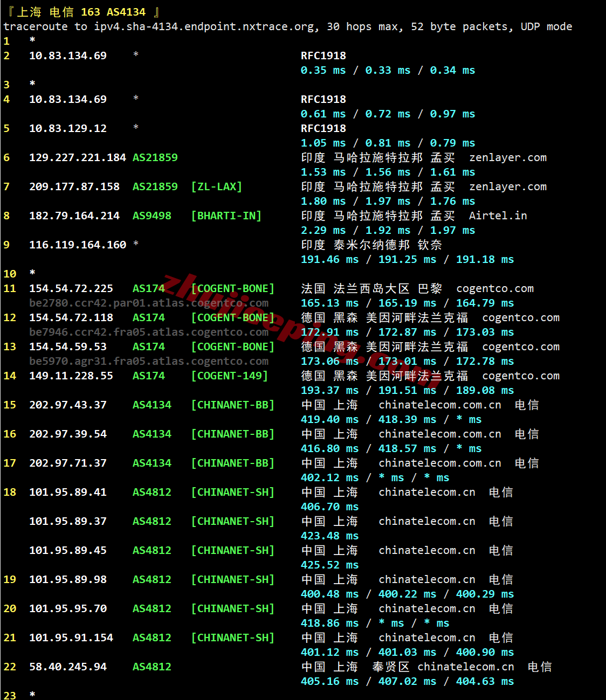Click the 奉贤区 district label on hop 22
606x700 pixels.
[x=390, y=667]
